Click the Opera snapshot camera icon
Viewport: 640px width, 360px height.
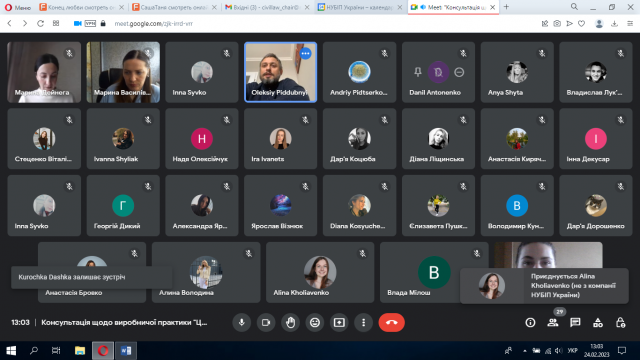[x=557, y=24]
